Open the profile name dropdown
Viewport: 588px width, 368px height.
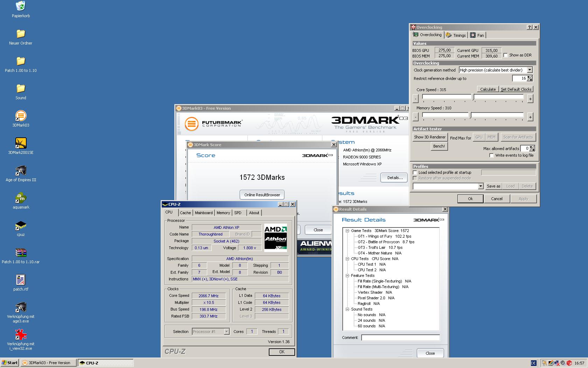(481, 186)
